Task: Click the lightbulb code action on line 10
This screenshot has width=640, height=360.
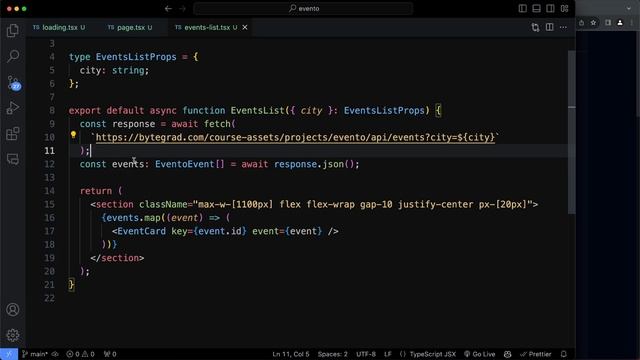Action: pyautogui.click(x=73, y=134)
